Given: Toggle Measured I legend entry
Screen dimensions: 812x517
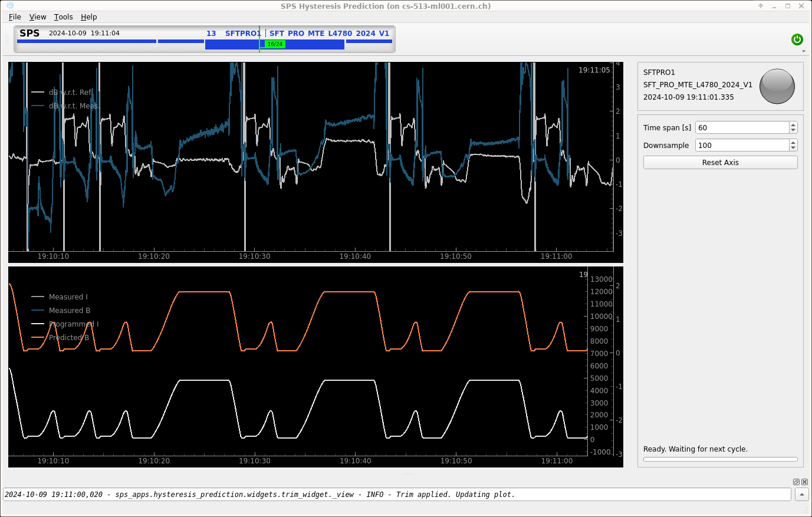Looking at the screenshot, I should pos(68,297).
